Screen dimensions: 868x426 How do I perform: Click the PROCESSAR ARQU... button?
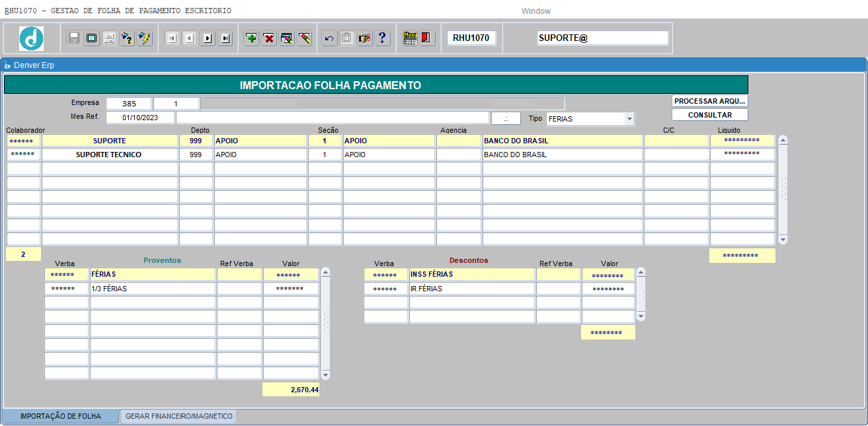[x=710, y=101]
